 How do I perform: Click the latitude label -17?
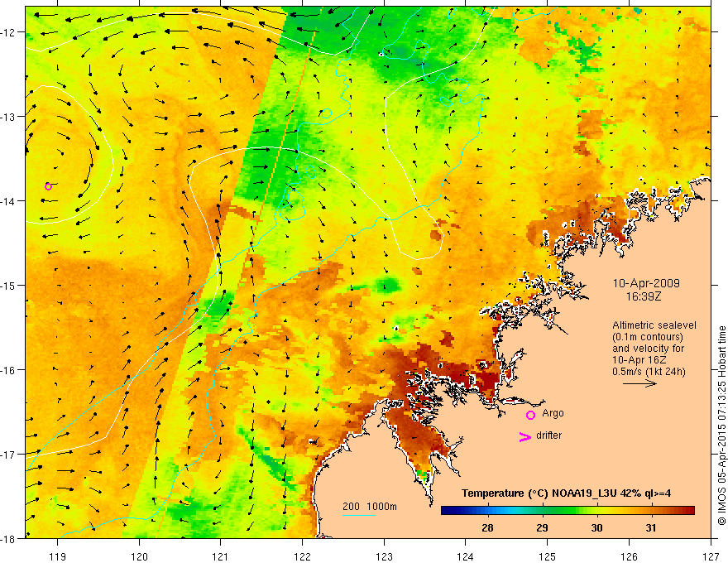click(8, 455)
